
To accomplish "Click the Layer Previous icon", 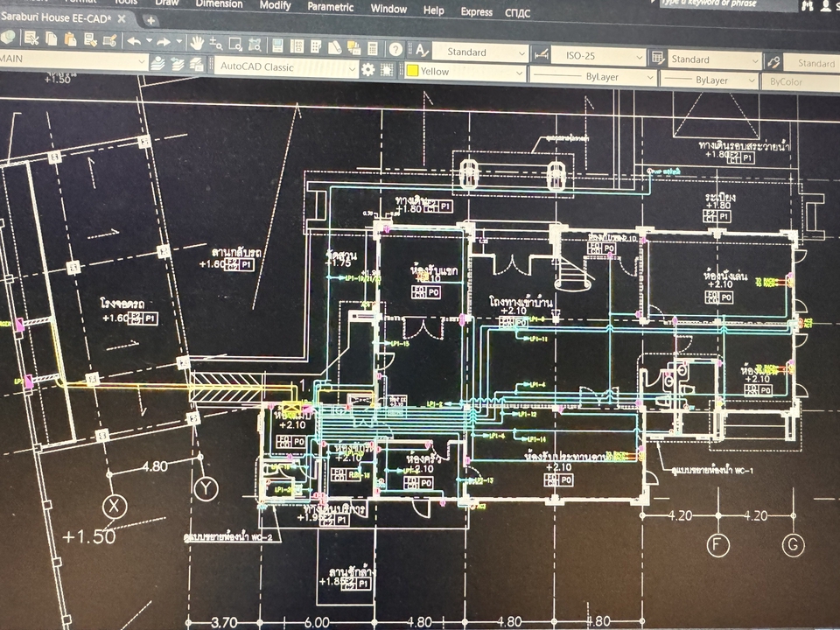I will (177, 64).
